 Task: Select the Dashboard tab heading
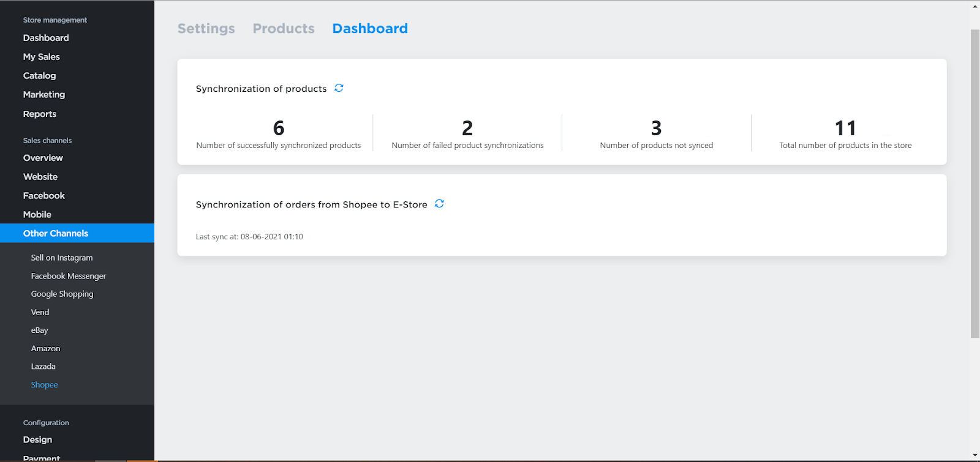(370, 29)
